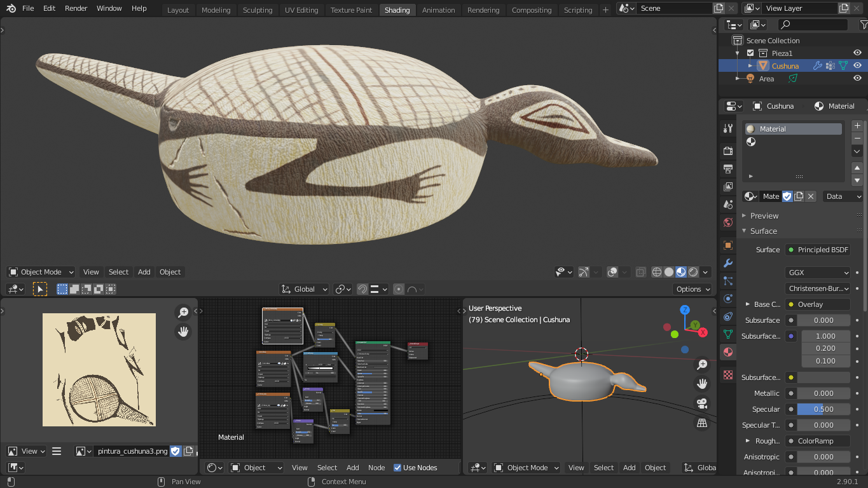Toggle proportional editing in main viewport
868x488 pixels.
[399, 289]
